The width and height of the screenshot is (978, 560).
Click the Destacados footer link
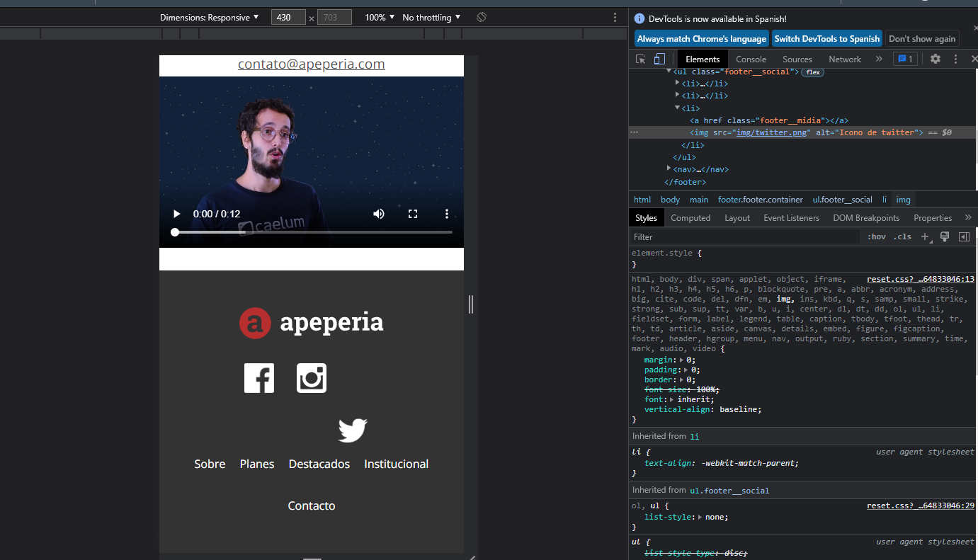[319, 464]
